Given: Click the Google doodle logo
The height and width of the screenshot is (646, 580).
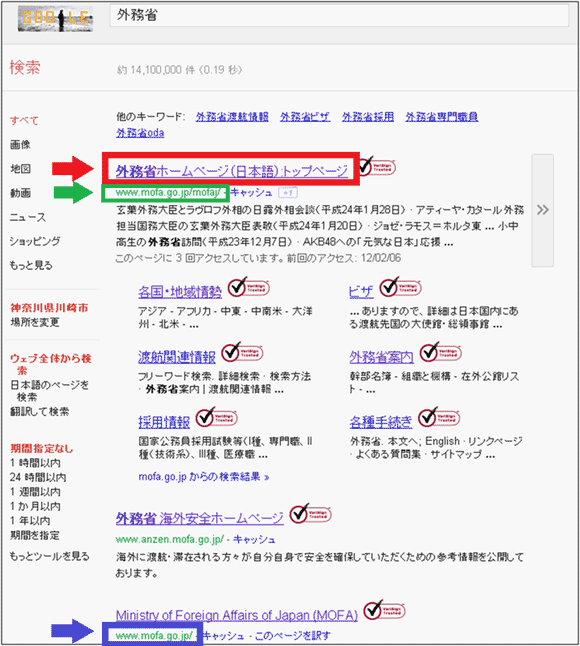Looking at the screenshot, I should click(x=55, y=19).
